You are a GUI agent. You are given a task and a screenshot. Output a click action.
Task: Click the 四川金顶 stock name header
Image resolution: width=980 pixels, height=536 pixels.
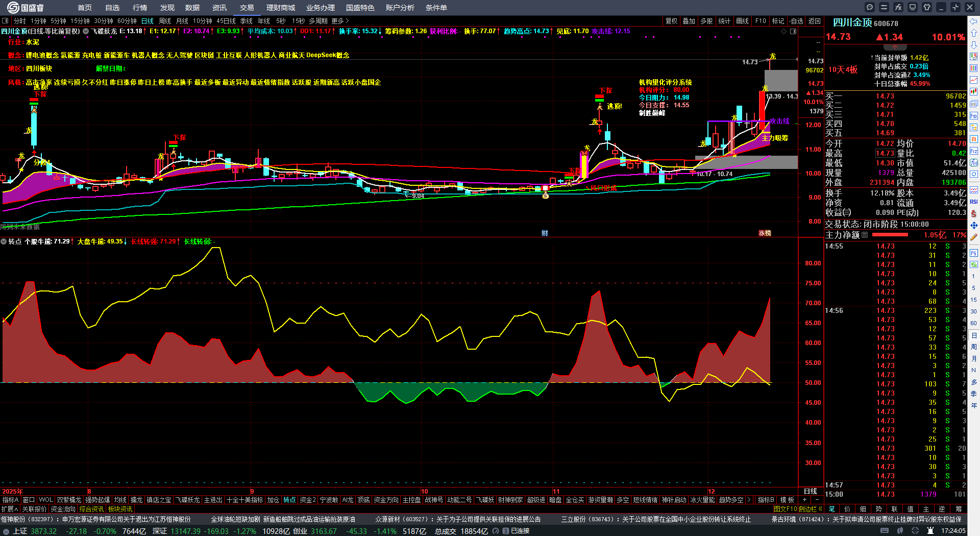[852, 23]
